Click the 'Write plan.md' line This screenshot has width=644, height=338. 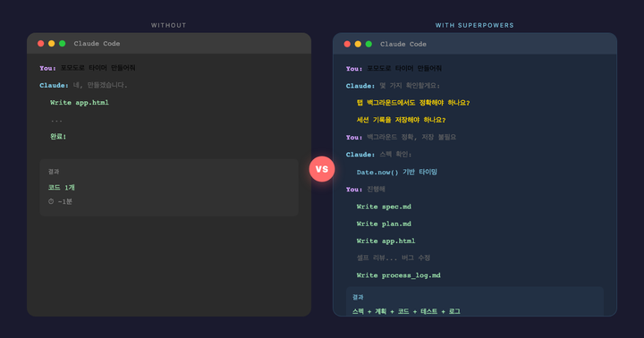[384, 224]
